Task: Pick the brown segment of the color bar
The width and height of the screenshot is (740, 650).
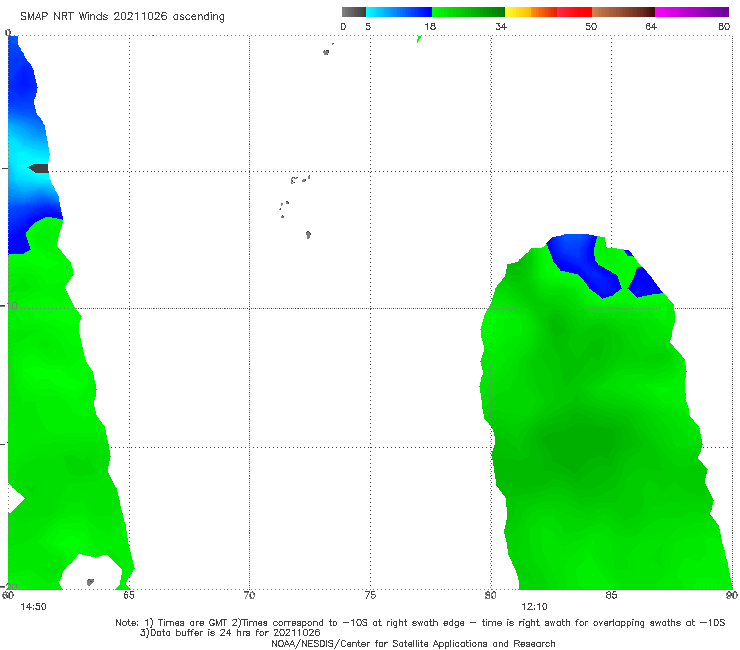Action: [x=623, y=12]
